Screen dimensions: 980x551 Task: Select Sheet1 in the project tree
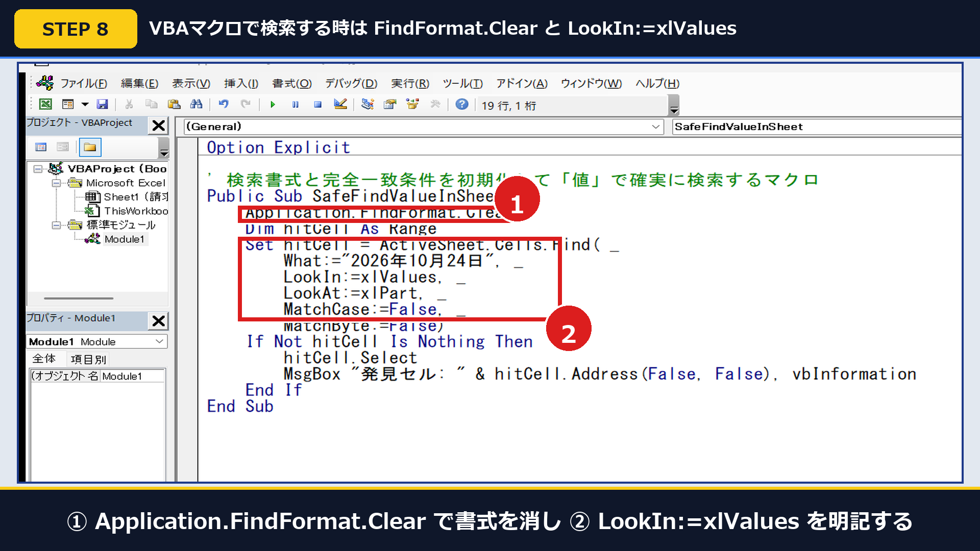(x=136, y=197)
